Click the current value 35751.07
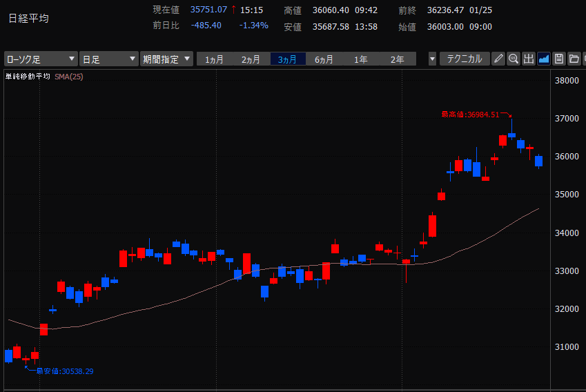Image resolution: width=586 pixels, height=392 pixels. (208, 10)
